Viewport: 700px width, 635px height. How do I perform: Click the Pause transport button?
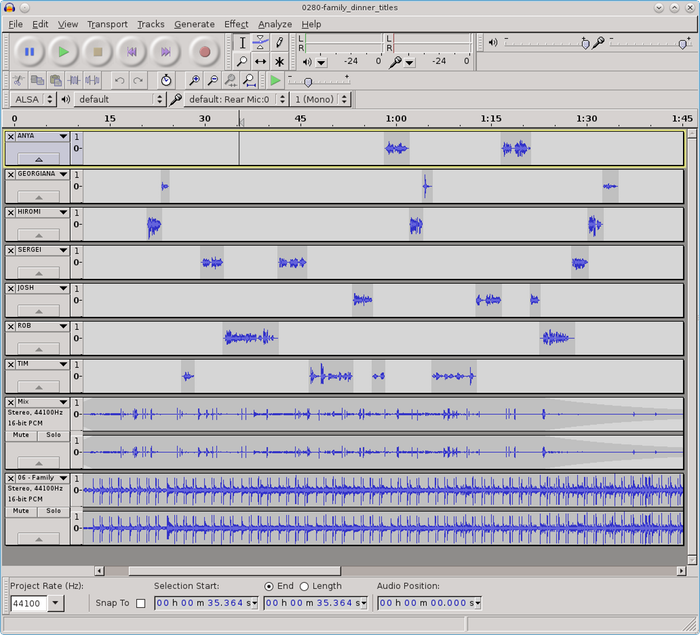(29, 52)
